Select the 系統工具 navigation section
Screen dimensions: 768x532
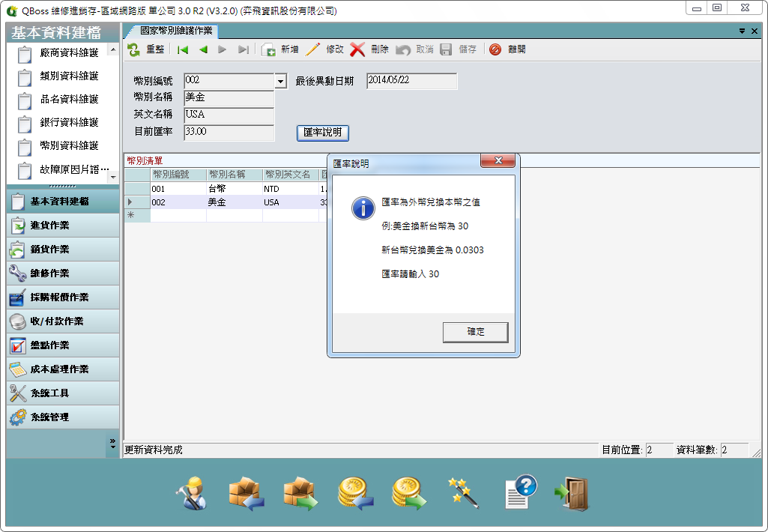pyautogui.click(x=63, y=393)
